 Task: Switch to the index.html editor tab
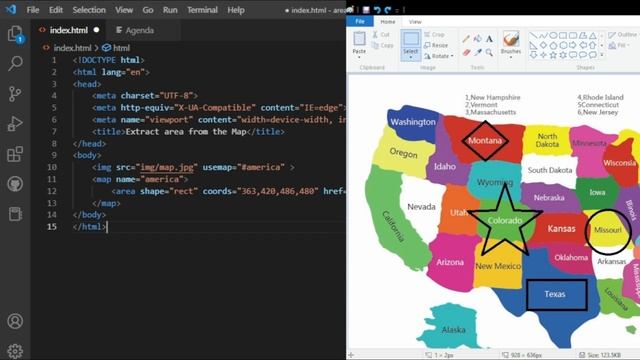click(68, 30)
